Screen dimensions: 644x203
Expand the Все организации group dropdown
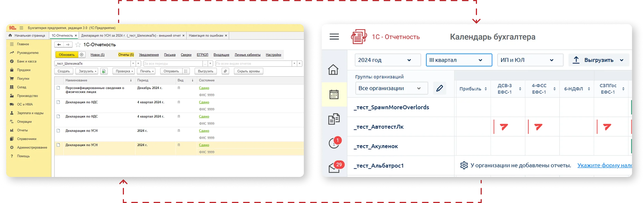click(391, 88)
